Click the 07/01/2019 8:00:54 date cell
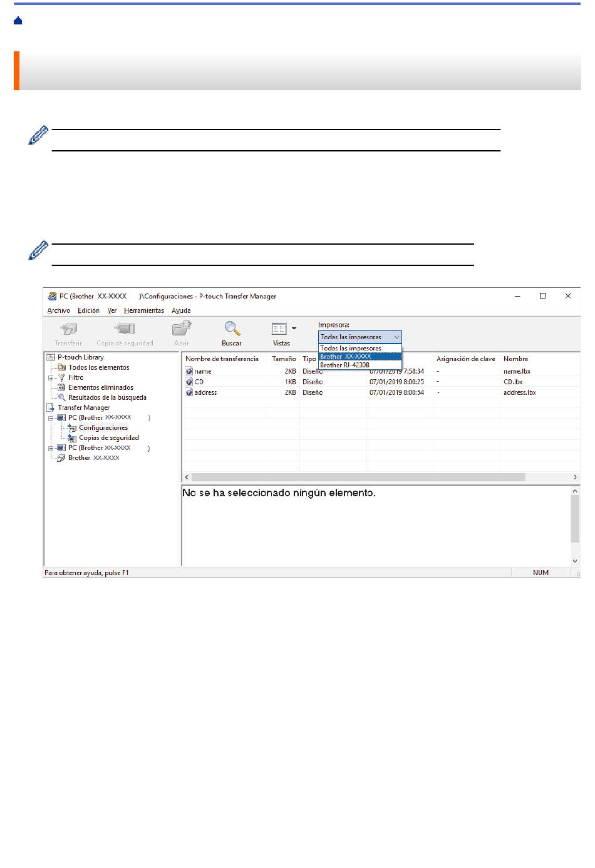The image size is (595, 868). coord(396,392)
